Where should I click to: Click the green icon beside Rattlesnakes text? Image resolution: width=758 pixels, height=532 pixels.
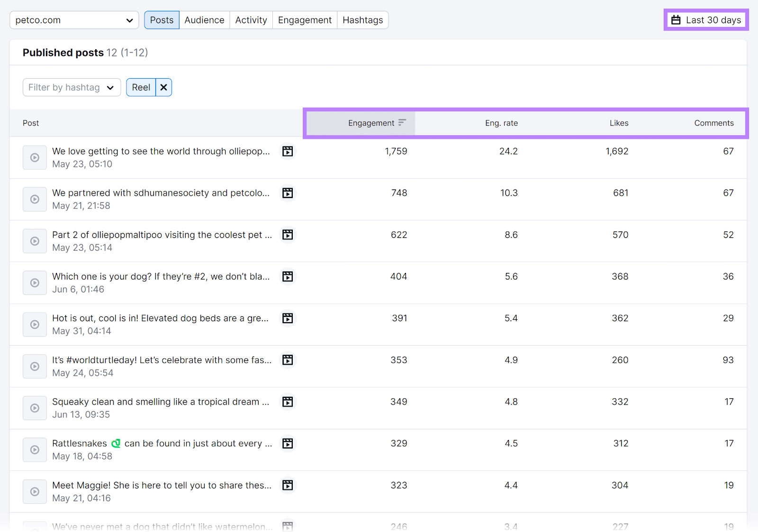116,443
